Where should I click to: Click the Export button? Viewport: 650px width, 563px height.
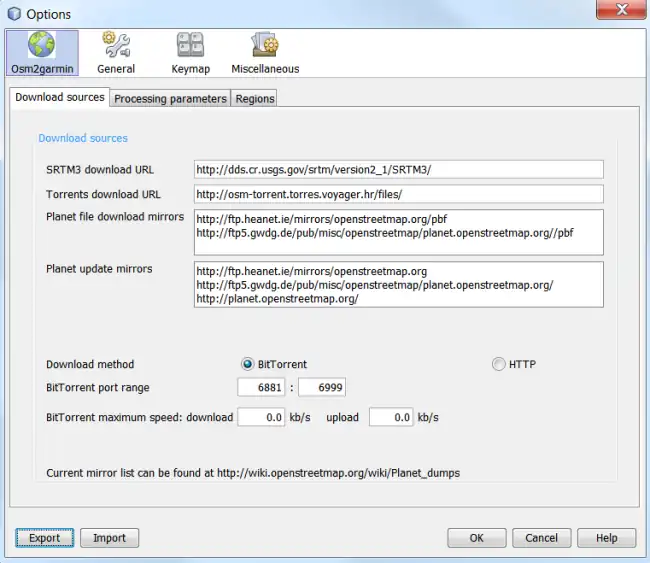click(x=44, y=538)
